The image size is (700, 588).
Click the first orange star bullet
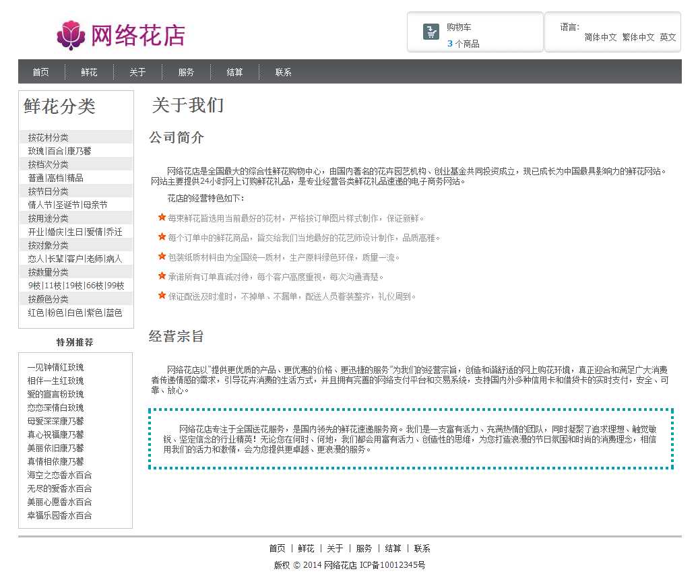click(x=162, y=218)
